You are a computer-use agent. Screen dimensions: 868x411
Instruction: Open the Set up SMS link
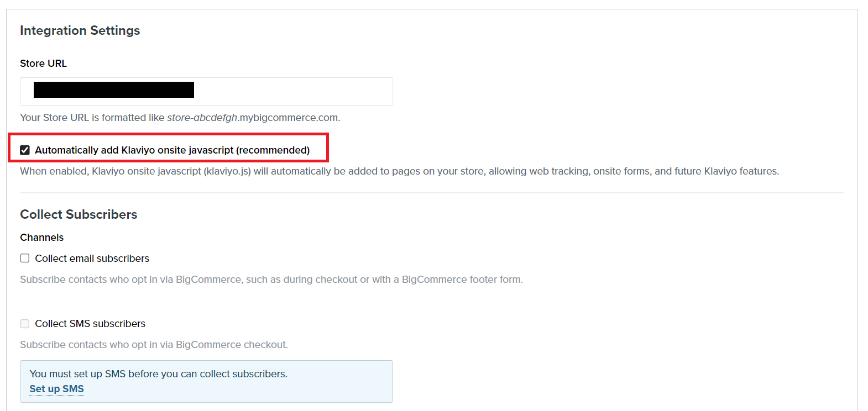point(56,389)
